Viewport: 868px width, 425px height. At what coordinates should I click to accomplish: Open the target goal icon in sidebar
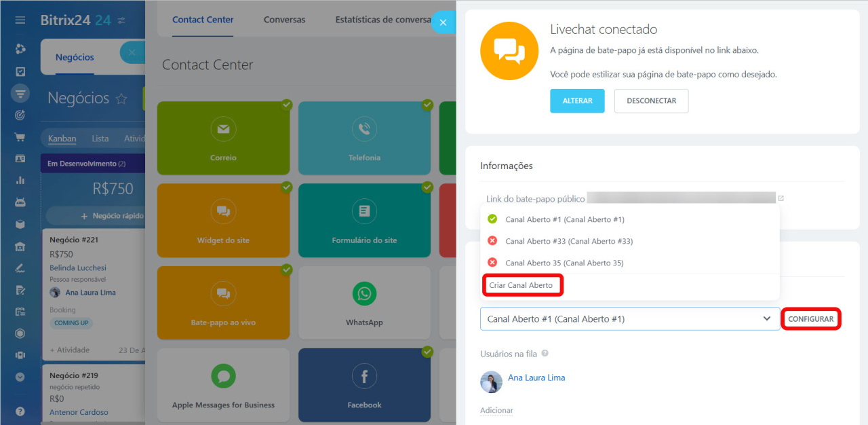20,115
